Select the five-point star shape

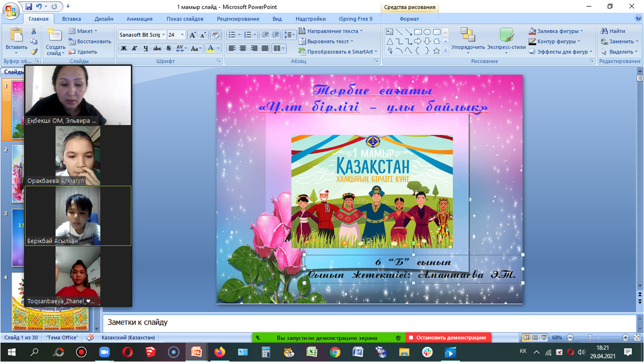[x=436, y=51]
